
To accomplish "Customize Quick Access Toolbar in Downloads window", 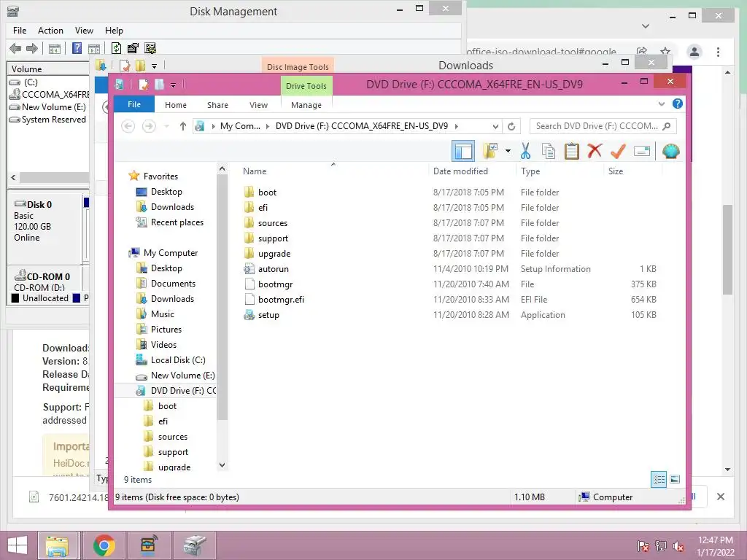I will (x=154, y=66).
